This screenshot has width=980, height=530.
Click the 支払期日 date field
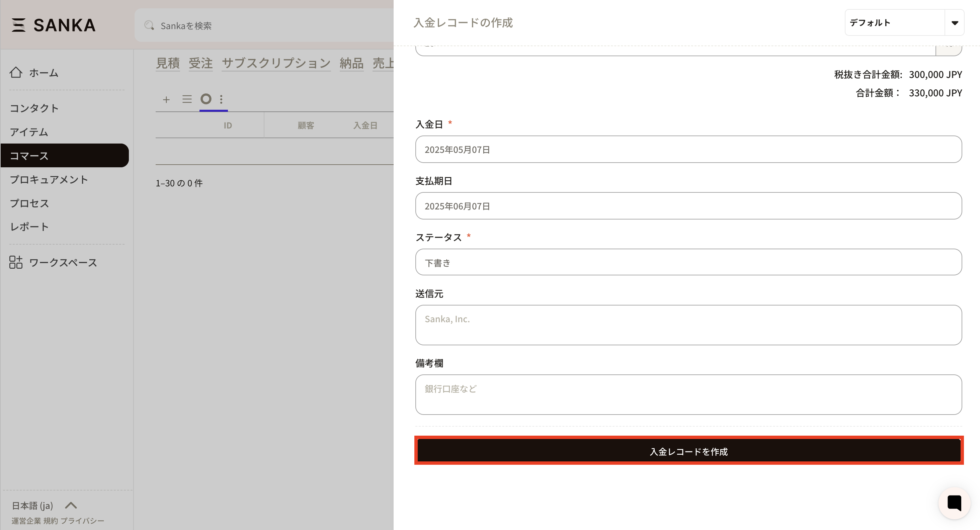tap(688, 206)
